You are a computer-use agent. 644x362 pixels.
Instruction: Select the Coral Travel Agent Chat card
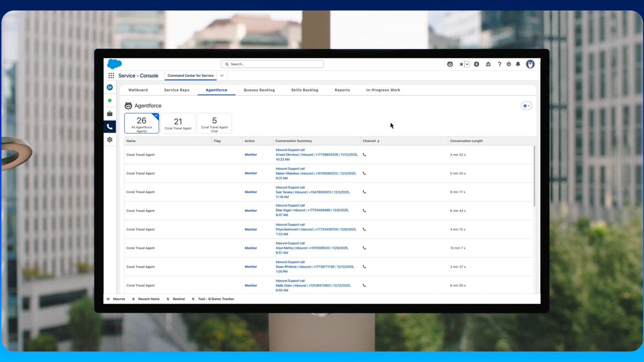point(215,123)
